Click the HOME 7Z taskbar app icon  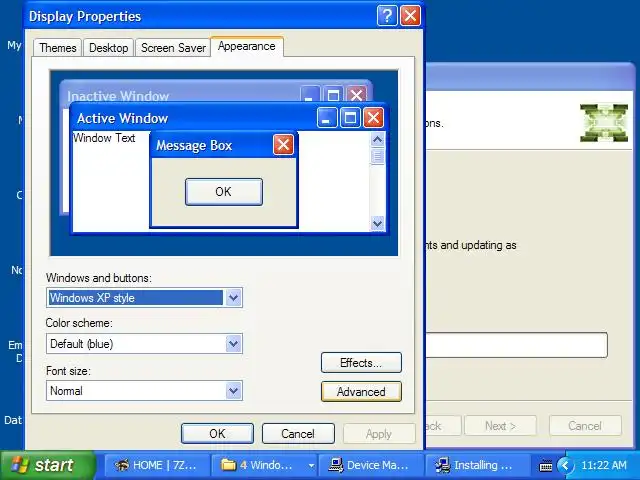[121, 465]
